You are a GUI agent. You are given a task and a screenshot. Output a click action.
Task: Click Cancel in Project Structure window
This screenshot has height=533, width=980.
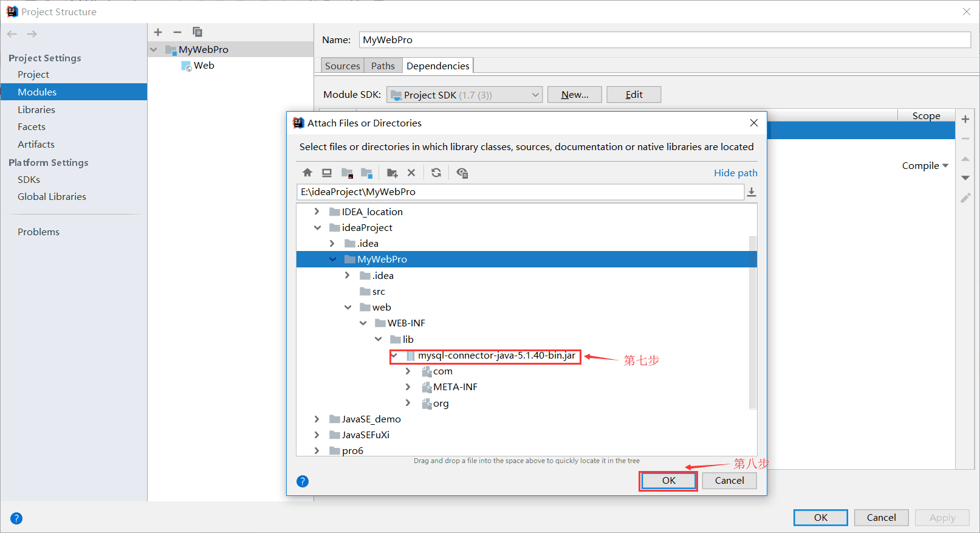(x=881, y=518)
